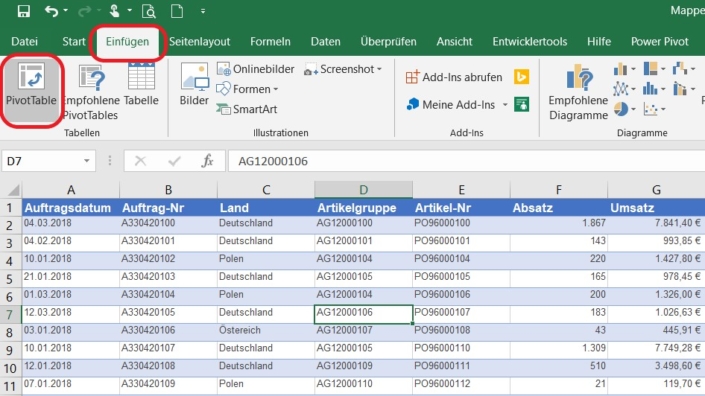
Task: Toggle touch/mouse mode icon
Action: (114, 11)
